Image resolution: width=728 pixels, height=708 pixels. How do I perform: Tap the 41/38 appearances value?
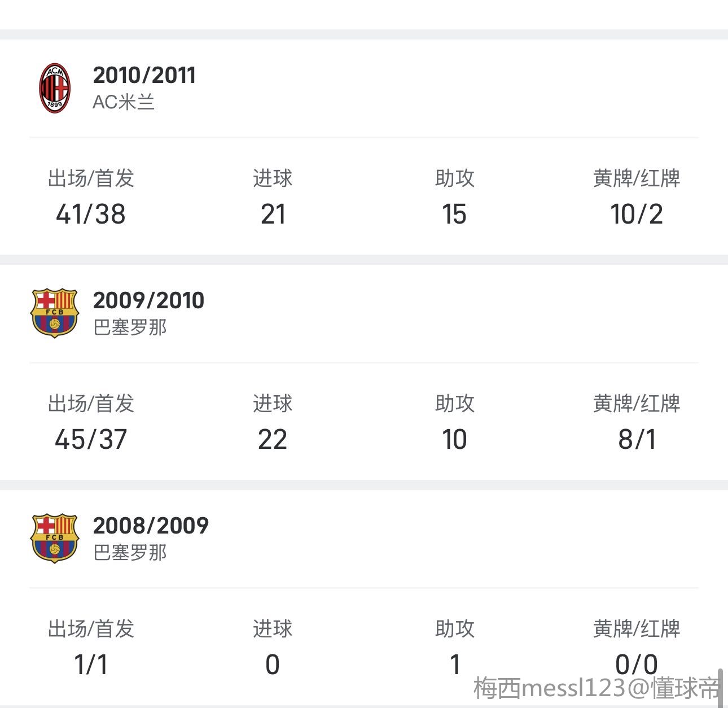(x=91, y=215)
